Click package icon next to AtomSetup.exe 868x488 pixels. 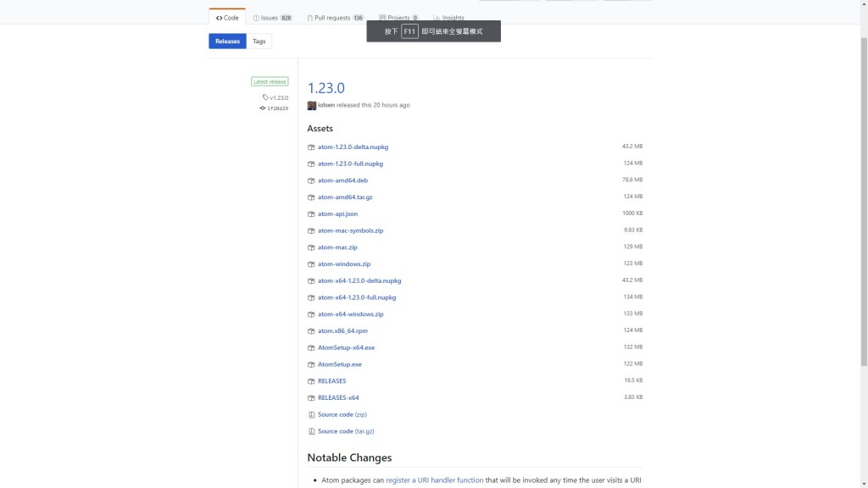pos(311,364)
